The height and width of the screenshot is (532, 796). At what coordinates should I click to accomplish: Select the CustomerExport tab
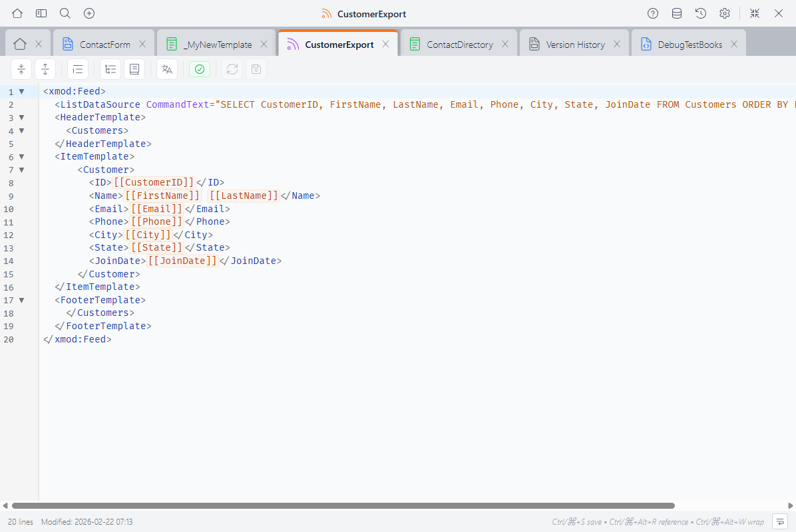[x=339, y=45]
